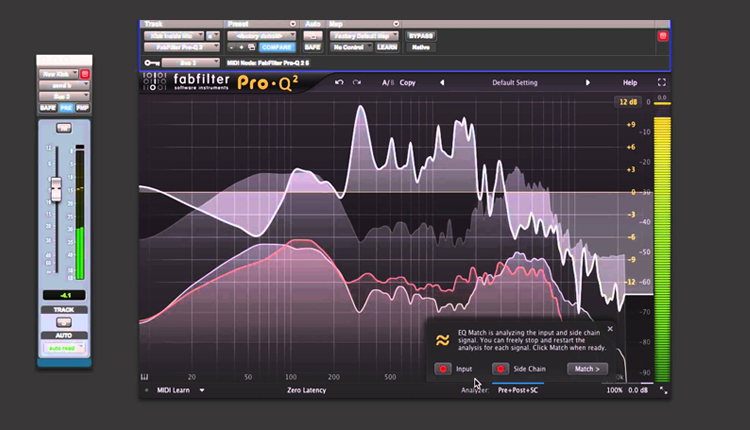
Task: Toggle automation SAFE in plug-in header
Action: click(313, 47)
